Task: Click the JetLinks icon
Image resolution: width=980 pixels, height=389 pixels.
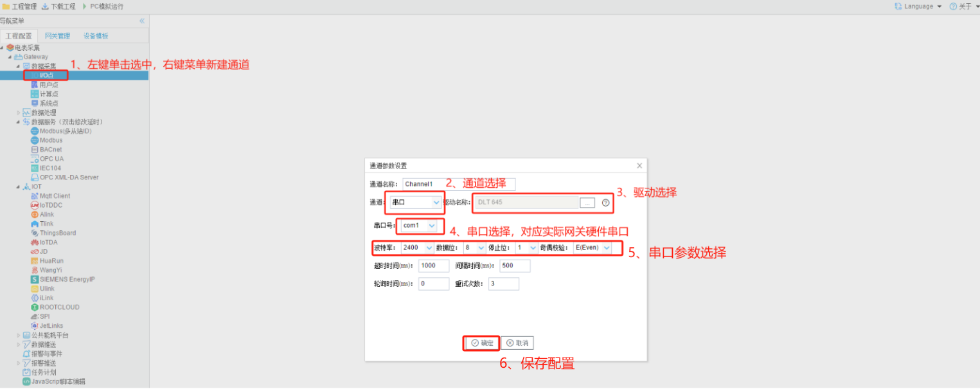Action: point(35,326)
